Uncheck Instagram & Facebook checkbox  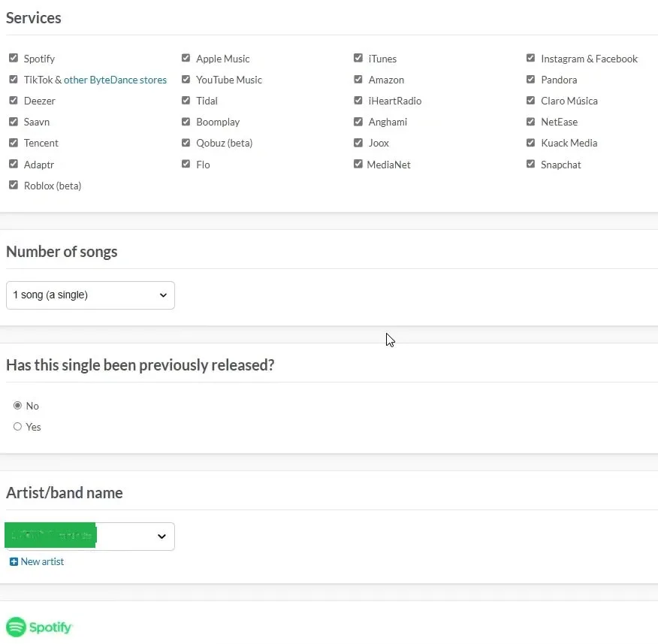530,58
